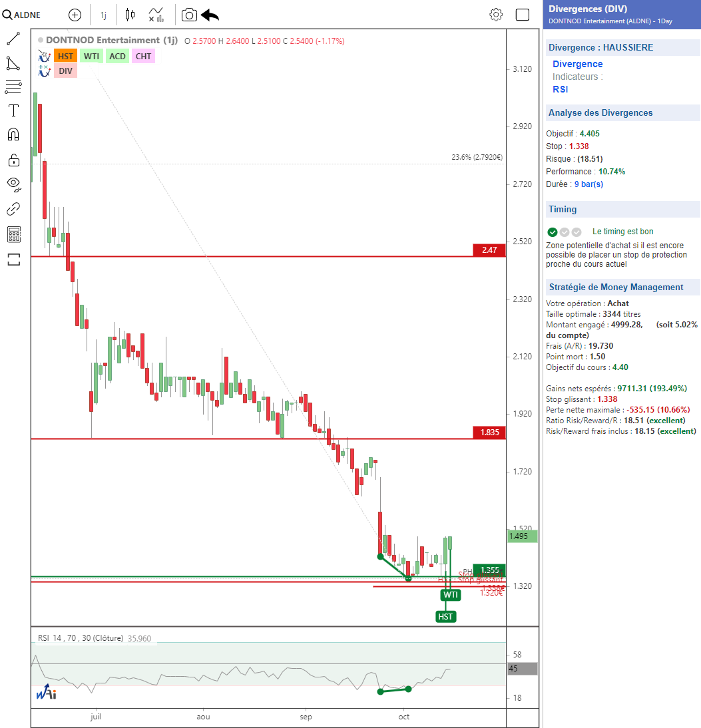Image resolution: width=701 pixels, height=728 pixels.
Task: Open the RSI indicator link
Action: [x=561, y=89]
